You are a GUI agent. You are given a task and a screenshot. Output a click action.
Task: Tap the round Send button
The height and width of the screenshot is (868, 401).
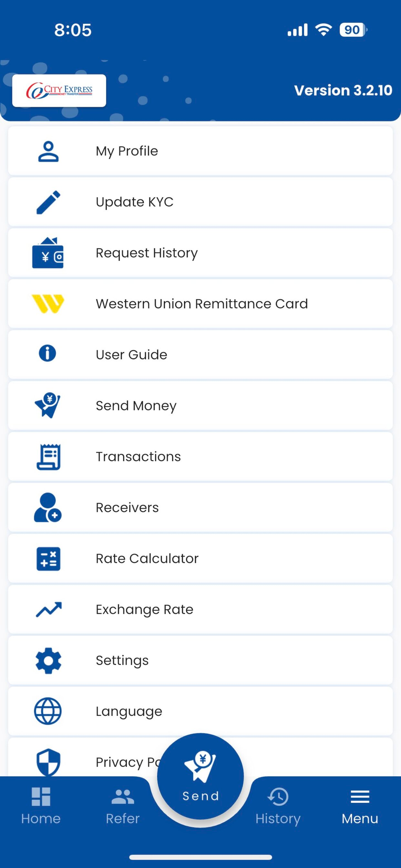pos(200,776)
